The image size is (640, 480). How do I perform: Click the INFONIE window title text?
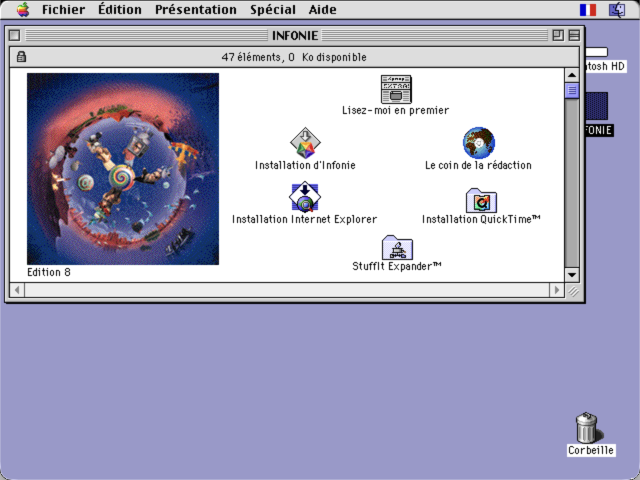295,36
